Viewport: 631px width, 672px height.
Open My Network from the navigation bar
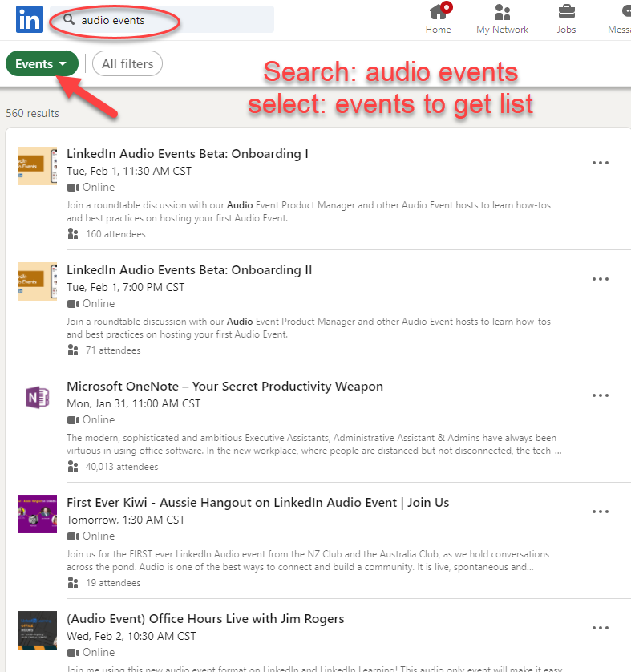(502, 19)
